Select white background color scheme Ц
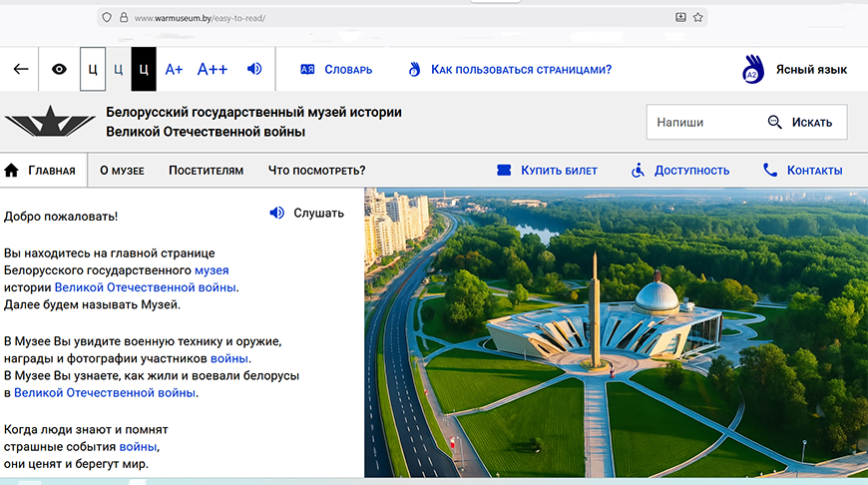Image resolution: width=868 pixels, height=485 pixels. click(x=93, y=69)
